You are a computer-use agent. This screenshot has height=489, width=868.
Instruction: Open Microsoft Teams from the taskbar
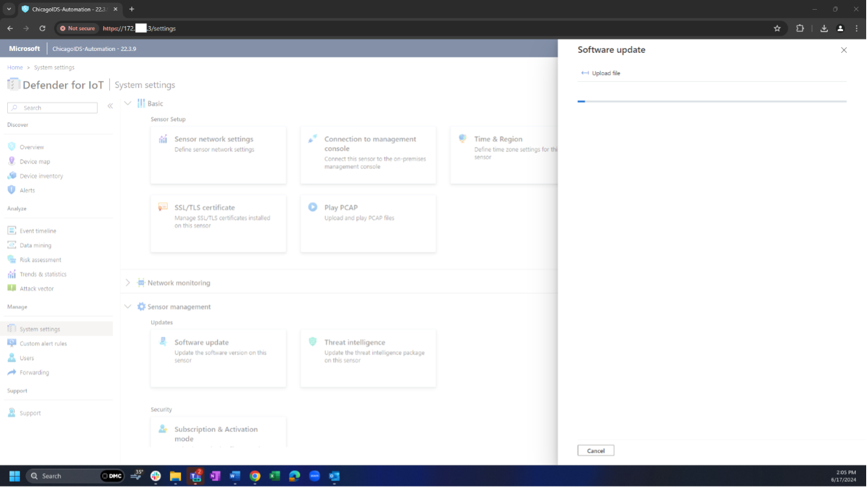tap(195, 476)
